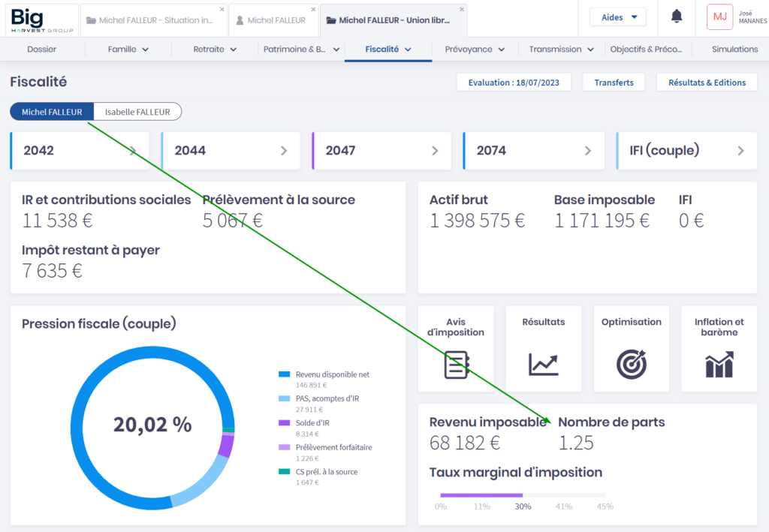769x532 pixels.
Task: Click the notification bell icon
Action: pos(677,17)
